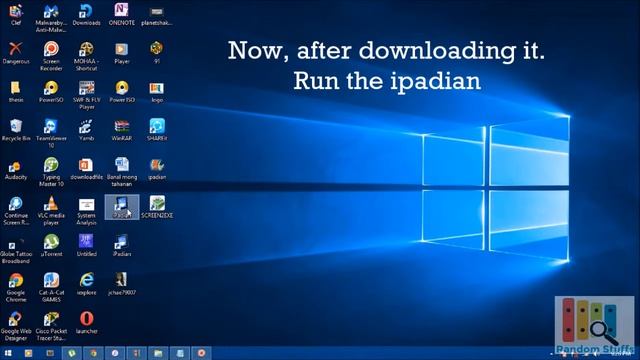Select the ONENOTE desktop icon
The image size is (640, 360).
click(x=122, y=15)
